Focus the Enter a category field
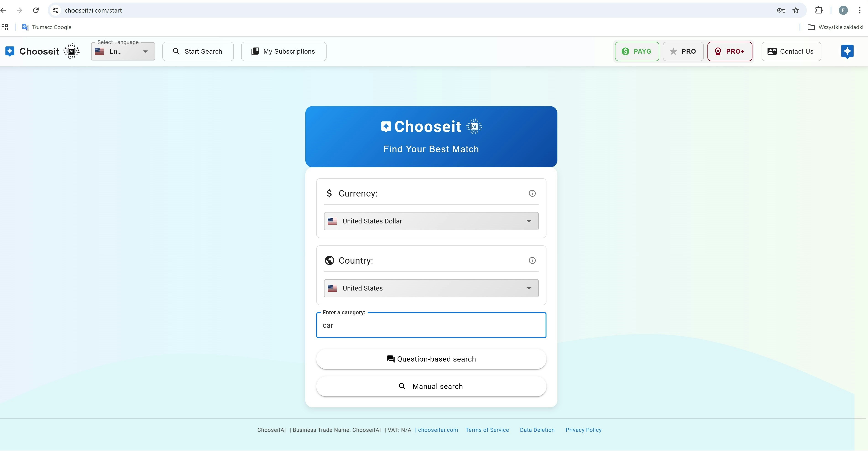Viewport: 868px width, 451px height. [431, 325]
